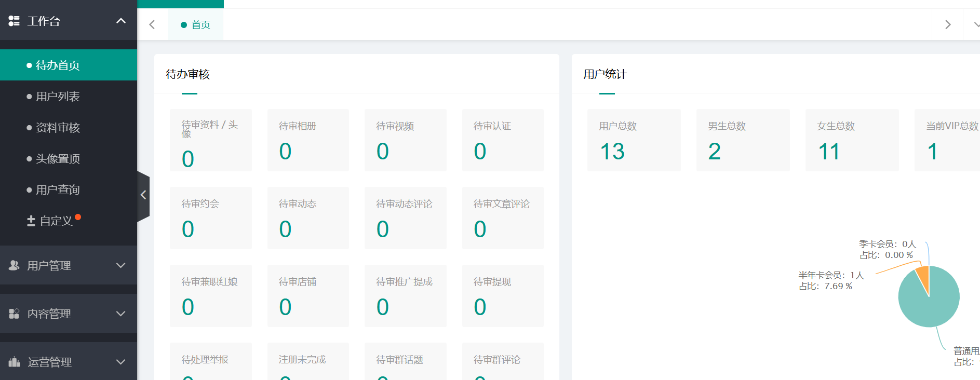Click the 自定义 customize plus-minus icon
This screenshot has width=980, height=380.
[x=31, y=221]
